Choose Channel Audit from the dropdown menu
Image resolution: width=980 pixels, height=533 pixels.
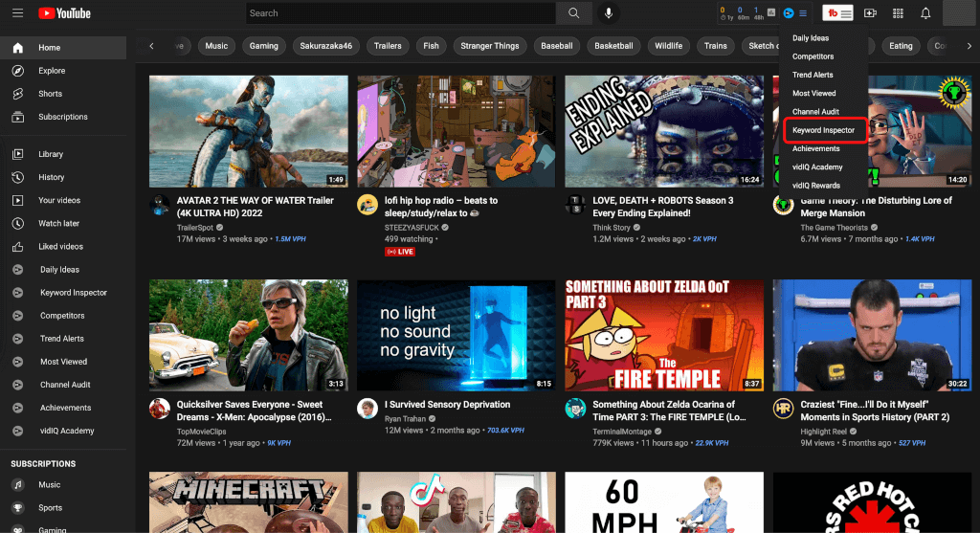815,112
